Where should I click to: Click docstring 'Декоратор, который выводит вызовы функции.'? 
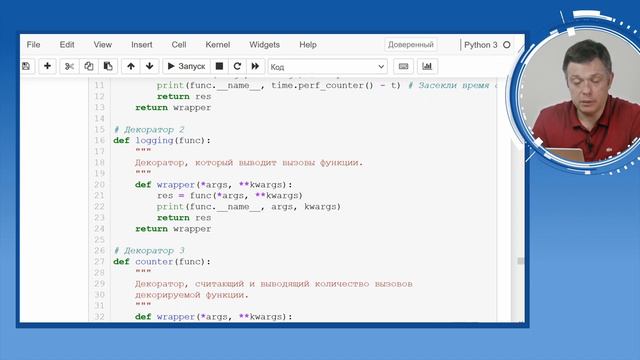[x=249, y=162]
